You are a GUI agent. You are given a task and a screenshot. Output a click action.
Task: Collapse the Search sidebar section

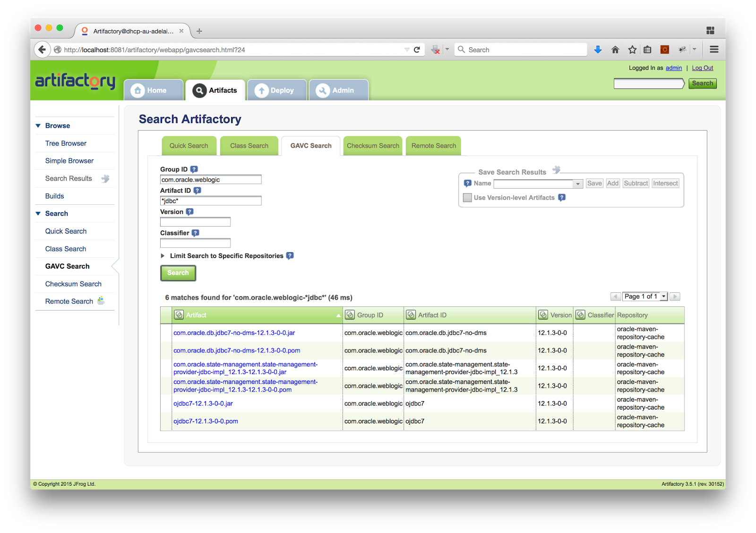[x=38, y=214]
